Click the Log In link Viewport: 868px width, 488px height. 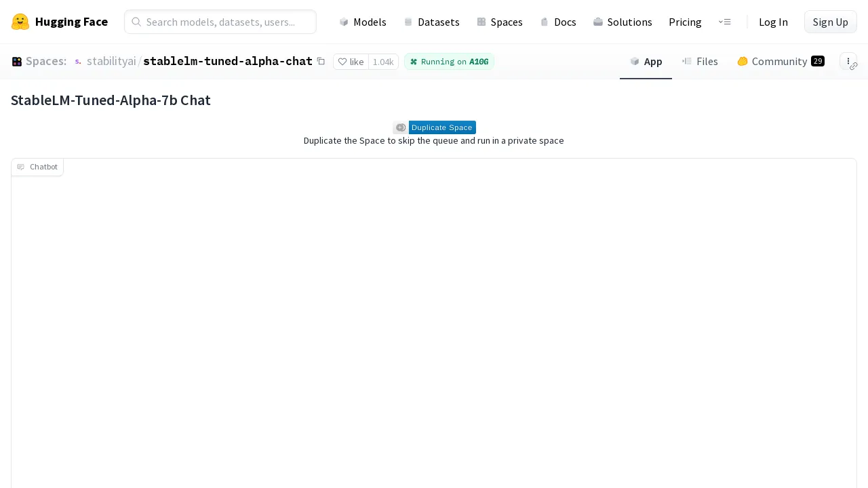[773, 22]
